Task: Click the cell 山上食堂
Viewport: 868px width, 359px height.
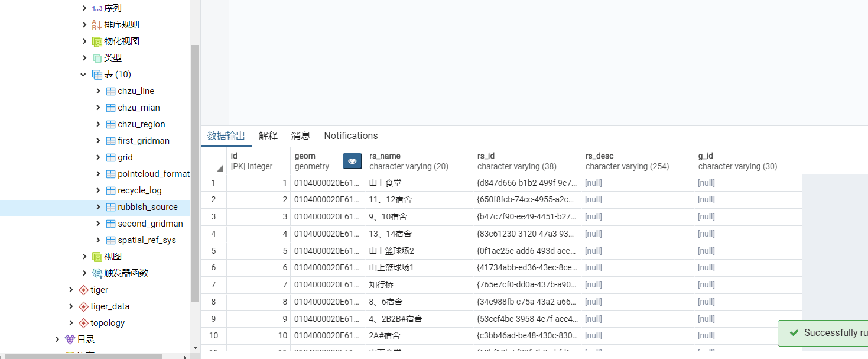Action: 419,183
